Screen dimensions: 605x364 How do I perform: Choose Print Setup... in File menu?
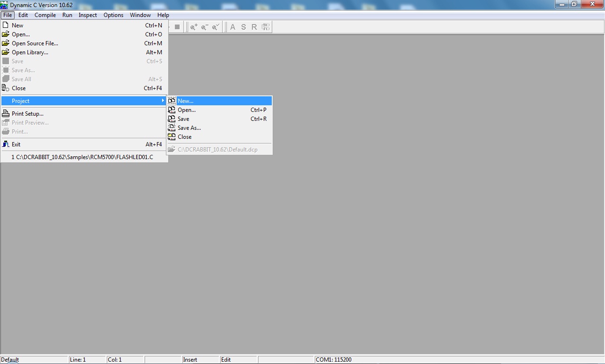84,114
